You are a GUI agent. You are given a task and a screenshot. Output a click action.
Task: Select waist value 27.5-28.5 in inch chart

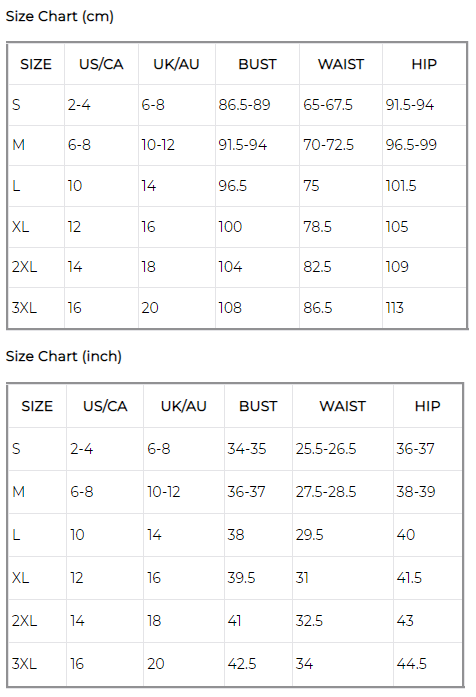click(x=326, y=492)
